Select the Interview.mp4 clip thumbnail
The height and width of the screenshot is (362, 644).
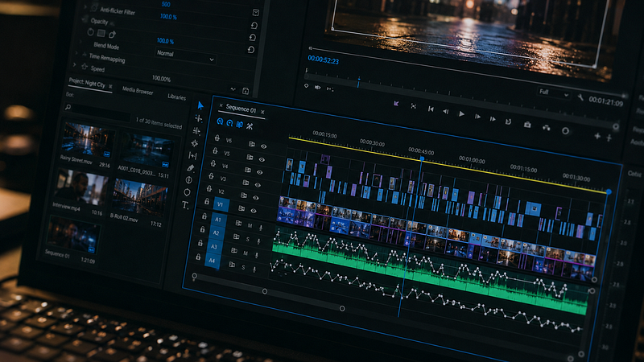click(81, 186)
